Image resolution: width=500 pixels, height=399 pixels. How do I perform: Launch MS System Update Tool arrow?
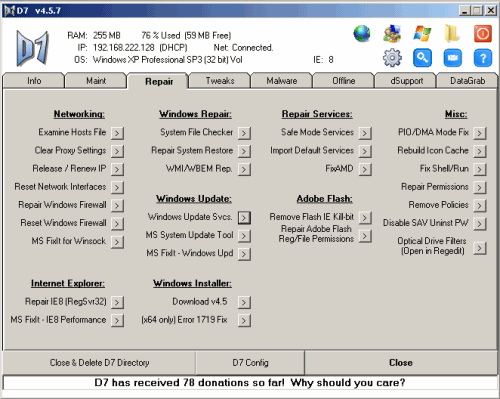[x=244, y=236]
